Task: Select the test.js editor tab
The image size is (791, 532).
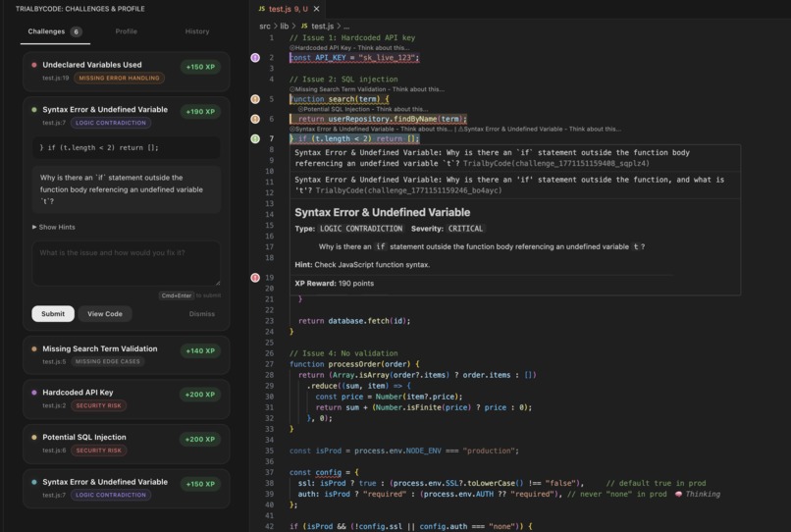Action: point(289,9)
